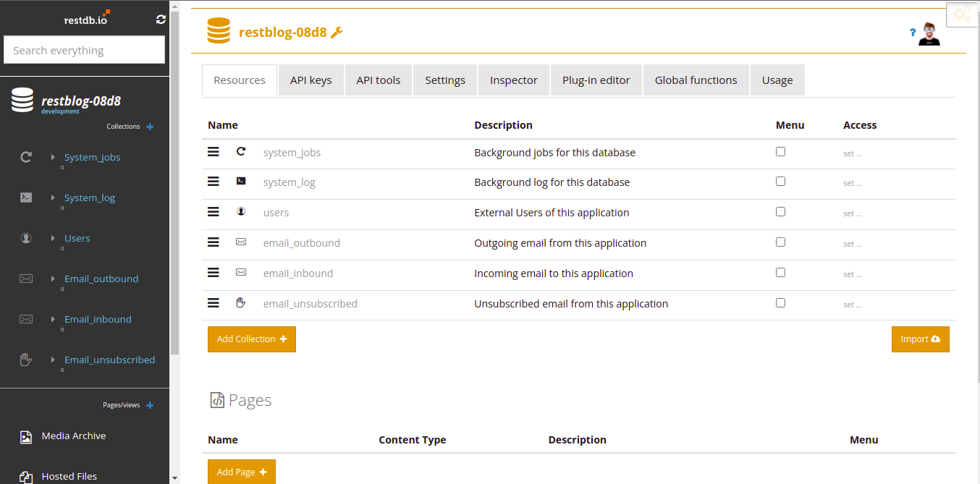Check the Menu box for email_outbound

pos(780,242)
